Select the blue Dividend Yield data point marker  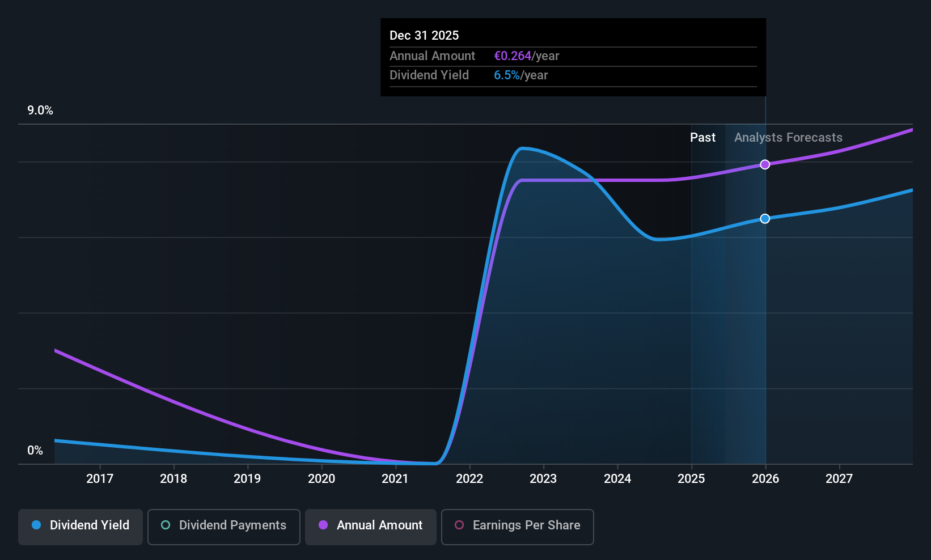point(765,219)
